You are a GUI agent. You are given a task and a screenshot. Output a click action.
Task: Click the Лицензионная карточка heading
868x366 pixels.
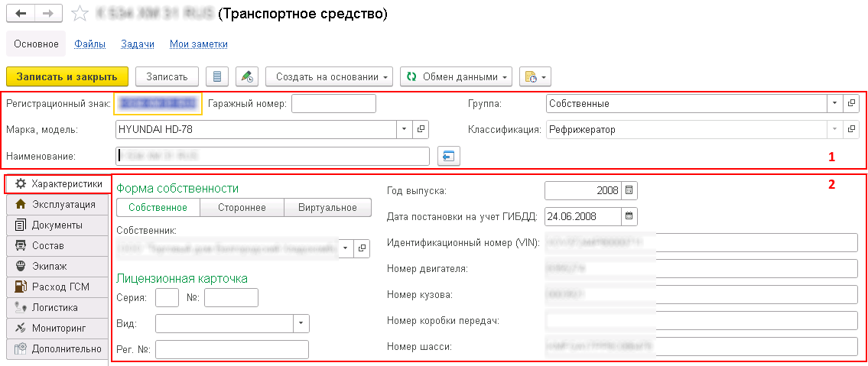[182, 278]
